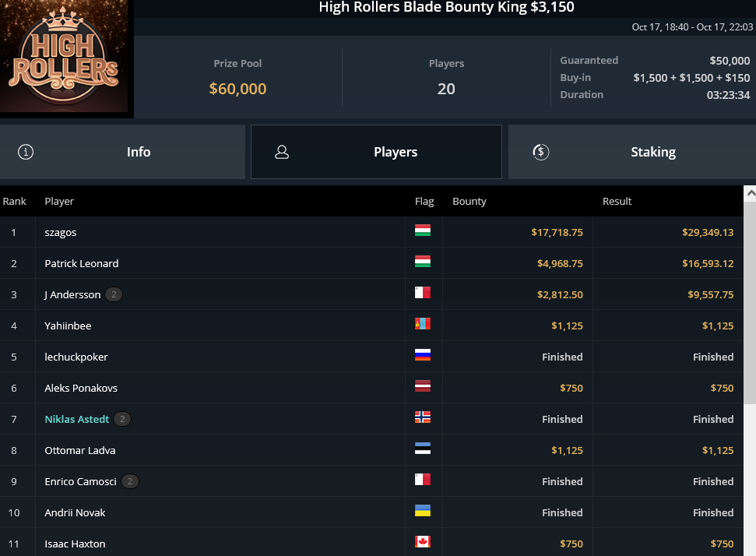Viewport: 756px width, 556px height.
Task: Click the Hungary flag beside szagos
Action: coord(422,230)
